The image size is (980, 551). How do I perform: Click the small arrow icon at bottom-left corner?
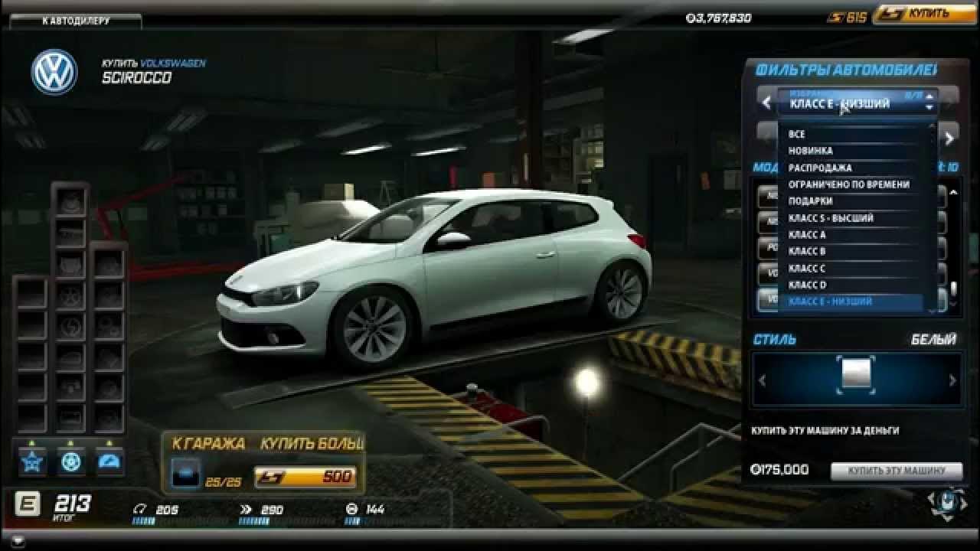pos(17,540)
